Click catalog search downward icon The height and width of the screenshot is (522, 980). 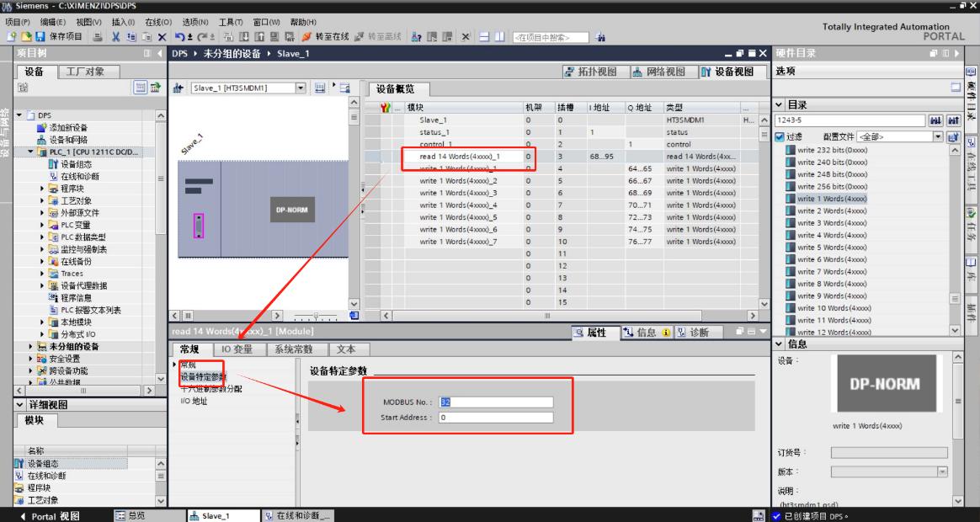935,120
